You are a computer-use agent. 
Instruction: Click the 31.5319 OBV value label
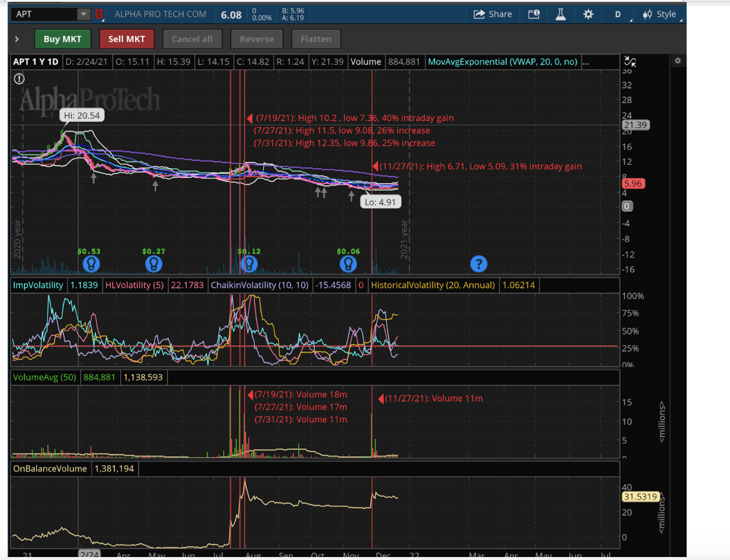coord(640,496)
